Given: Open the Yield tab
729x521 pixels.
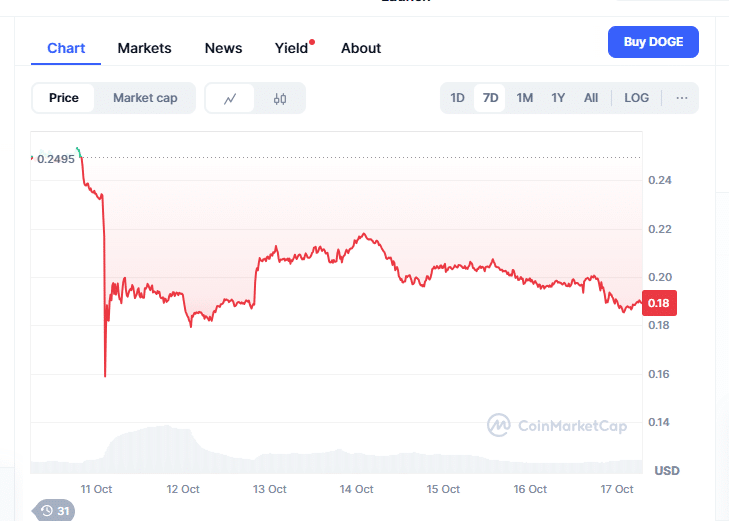Looking at the screenshot, I should click(x=292, y=48).
